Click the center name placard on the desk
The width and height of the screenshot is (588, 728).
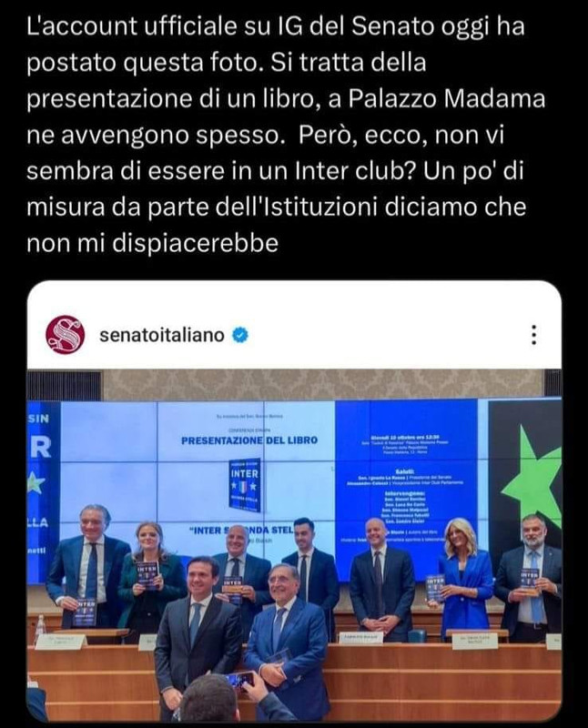point(360,638)
